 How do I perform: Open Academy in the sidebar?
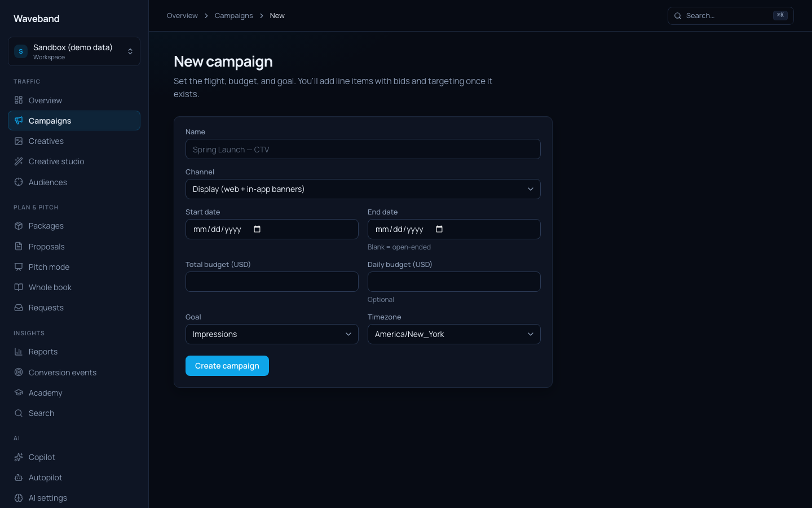[x=74, y=392]
